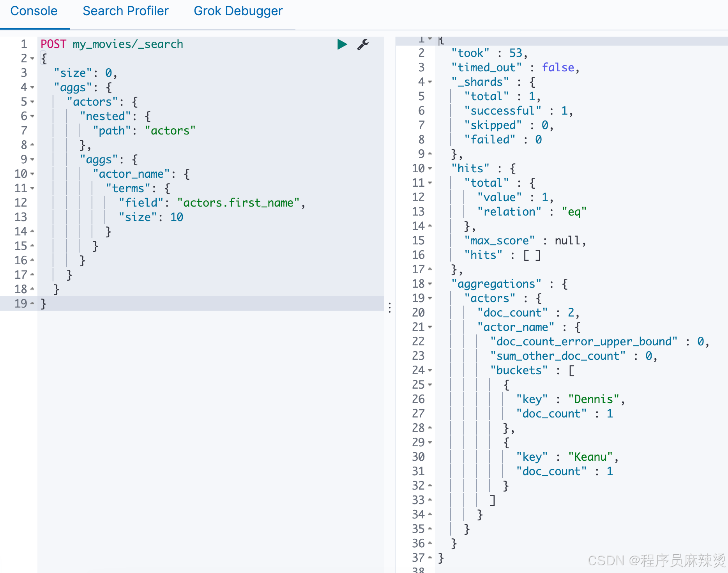Open the Grok Debugger tab
This screenshot has height=573, width=728.
click(x=238, y=11)
